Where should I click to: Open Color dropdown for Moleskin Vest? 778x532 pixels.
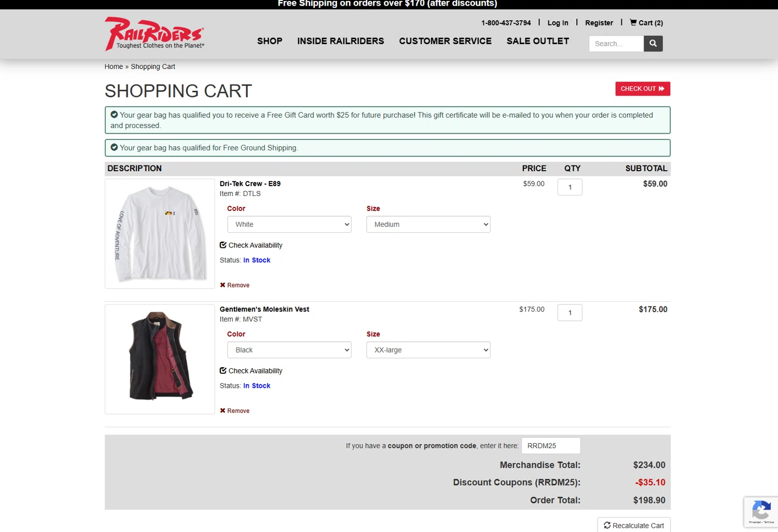point(289,350)
